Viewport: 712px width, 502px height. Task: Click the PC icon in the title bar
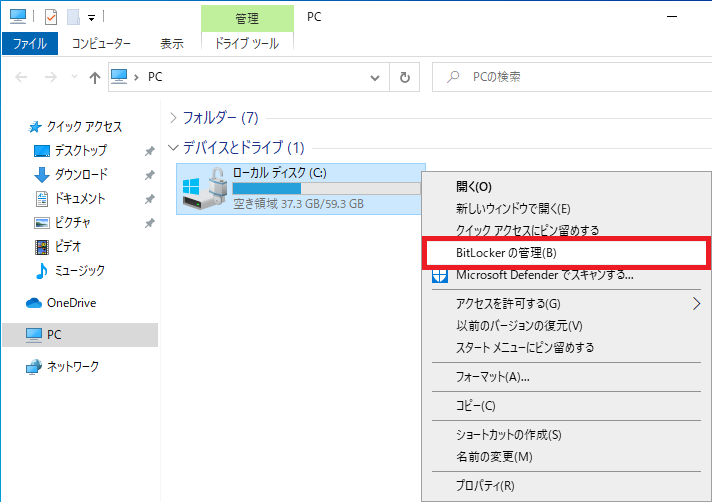[x=18, y=16]
